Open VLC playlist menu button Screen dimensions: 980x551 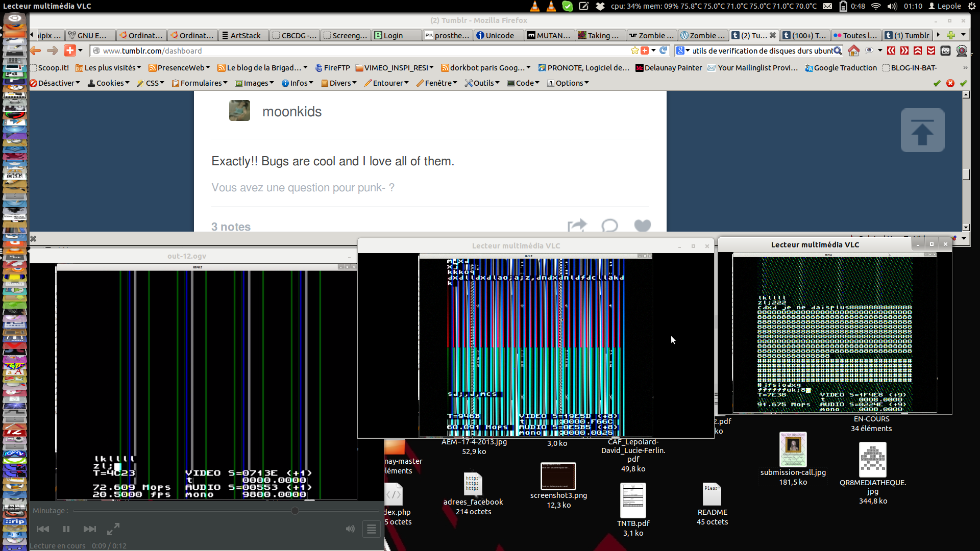click(372, 529)
